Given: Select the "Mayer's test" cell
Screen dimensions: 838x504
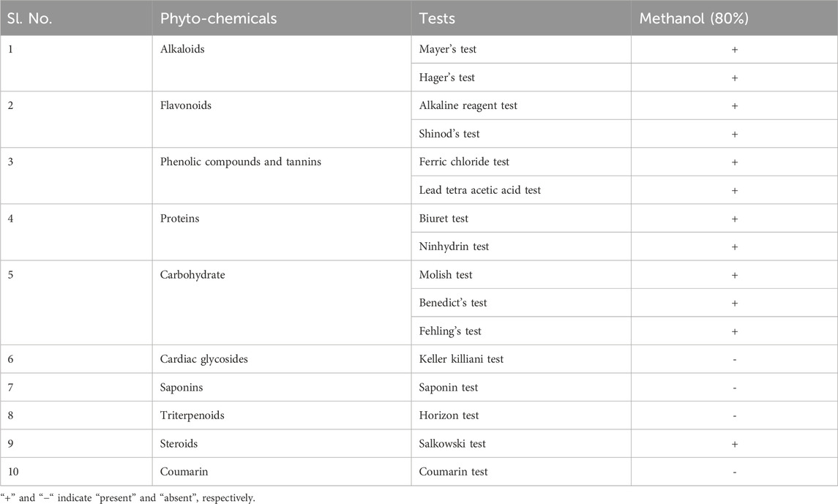Looking at the screenshot, I should 449,49.
